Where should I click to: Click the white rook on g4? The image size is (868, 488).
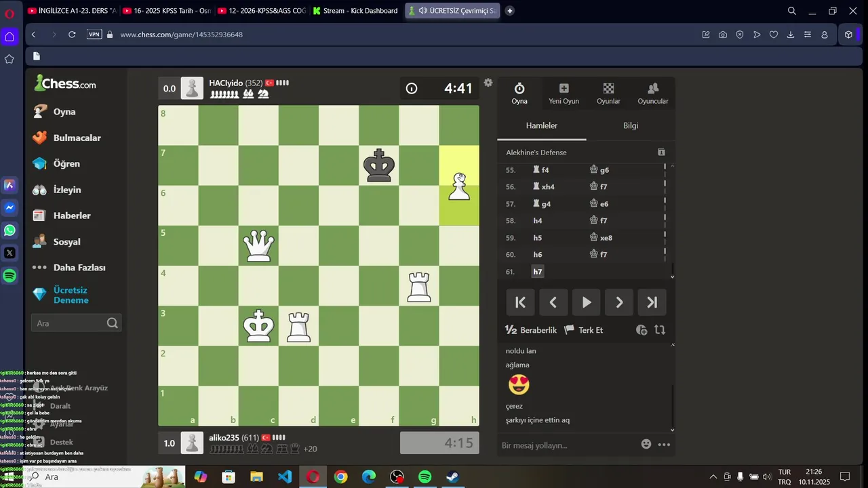[x=419, y=286]
